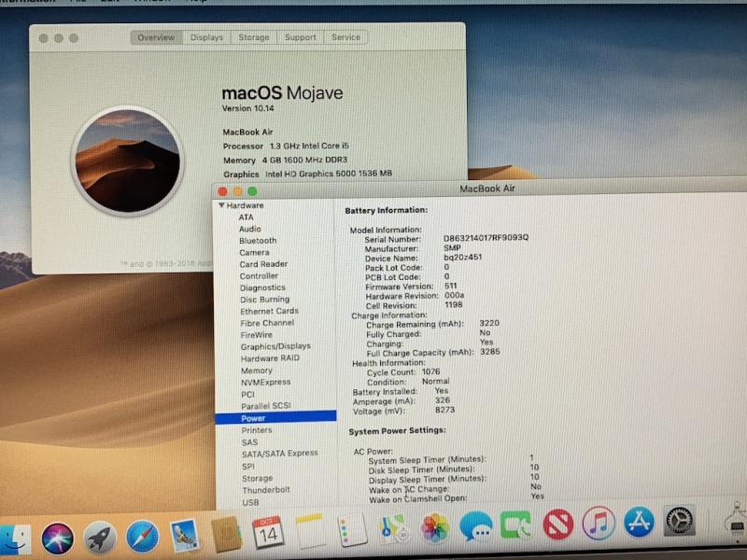Launch Launchpad rocket icon in Dock
747x560 pixels.
click(x=99, y=538)
